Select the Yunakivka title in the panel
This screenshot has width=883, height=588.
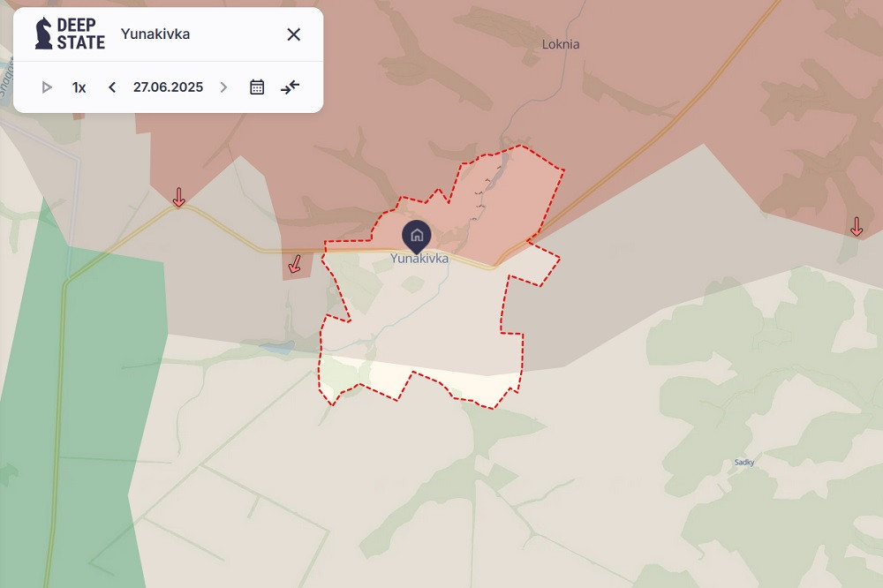click(155, 34)
